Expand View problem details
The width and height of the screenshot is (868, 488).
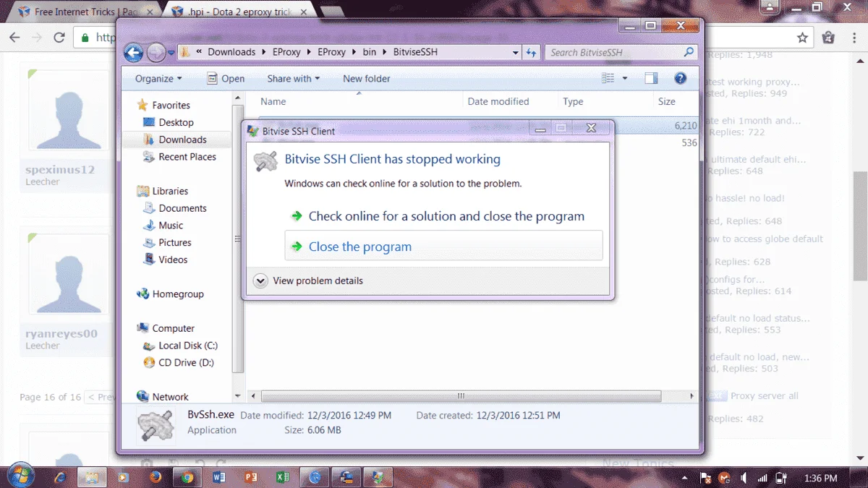[x=309, y=281]
